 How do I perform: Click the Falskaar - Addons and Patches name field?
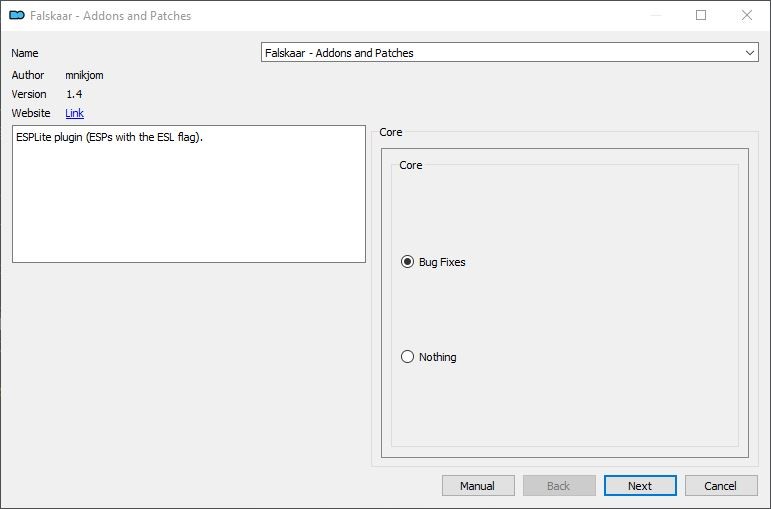point(509,53)
